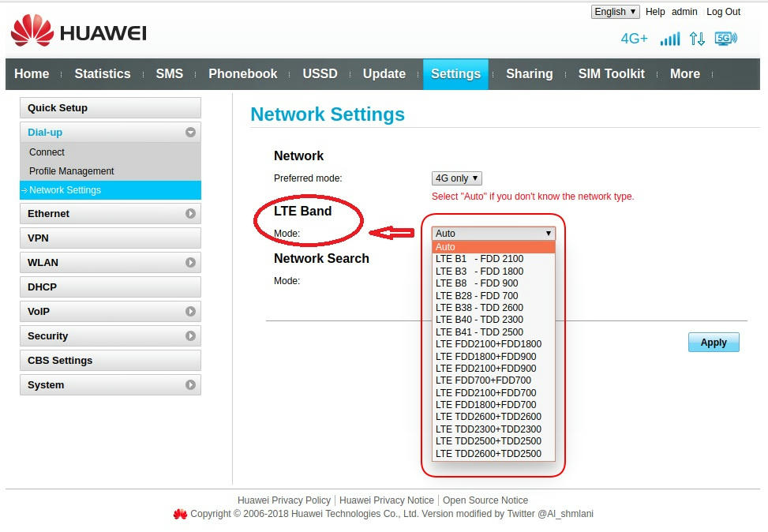Click the admin account link
This screenshot has width=768, height=532.
pyautogui.click(x=684, y=12)
